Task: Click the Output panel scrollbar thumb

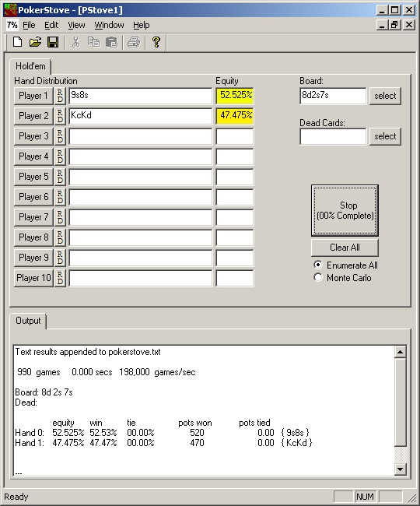Action: click(400, 402)
